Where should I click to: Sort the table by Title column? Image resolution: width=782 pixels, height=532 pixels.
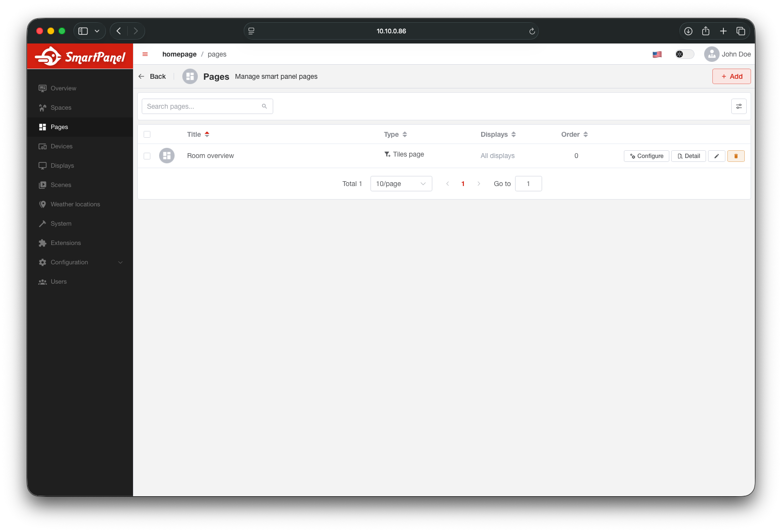(207, 134)
